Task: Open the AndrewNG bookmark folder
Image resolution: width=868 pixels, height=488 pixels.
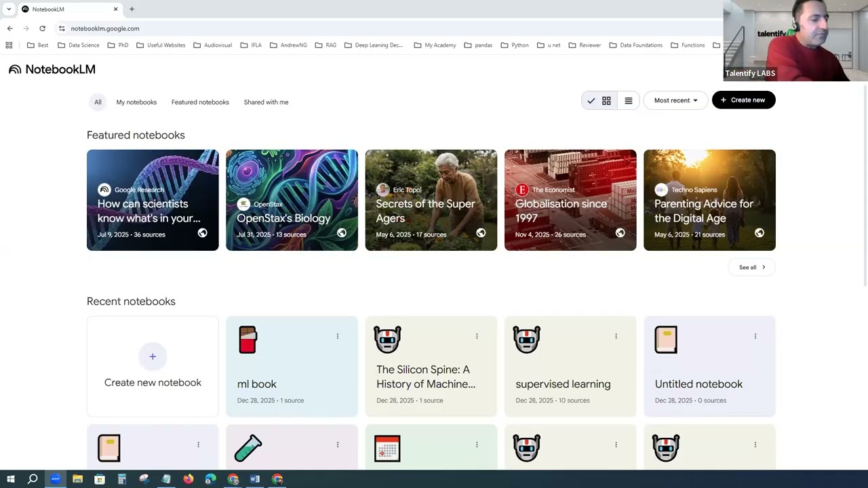Action: click(288, 45)
